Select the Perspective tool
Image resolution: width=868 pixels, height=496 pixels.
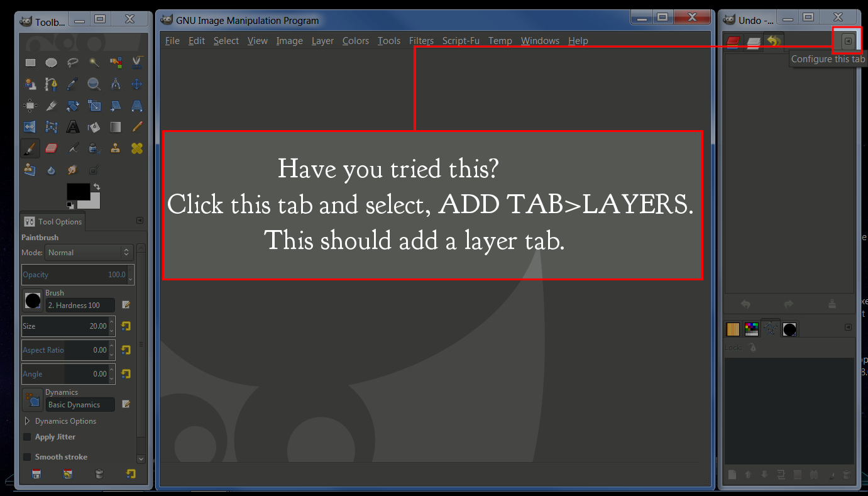137,105
